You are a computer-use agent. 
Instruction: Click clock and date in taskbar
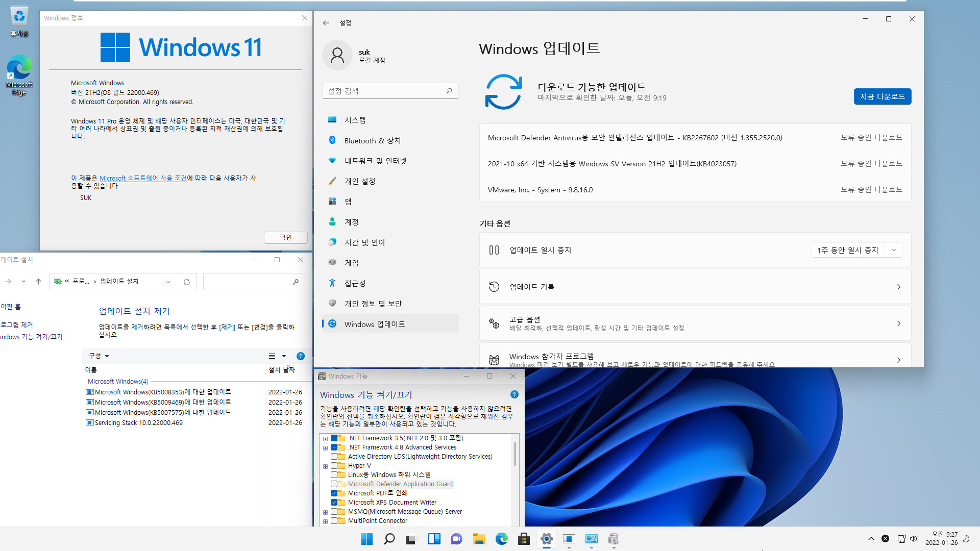point(942,539)
